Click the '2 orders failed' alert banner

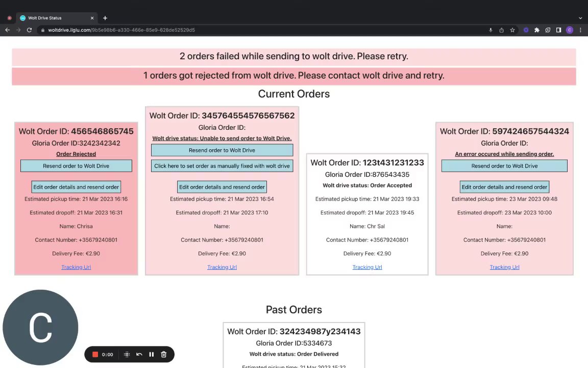(x=294, y=56)
